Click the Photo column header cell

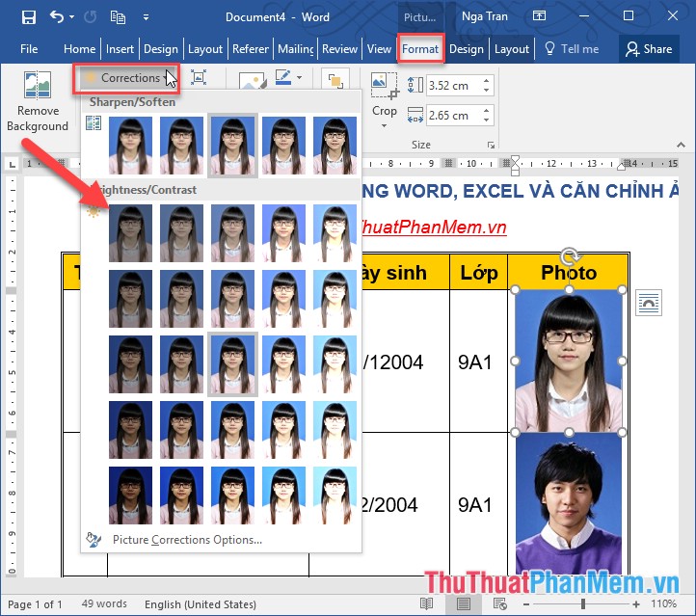pyautogui.click(x=569, y=272)
